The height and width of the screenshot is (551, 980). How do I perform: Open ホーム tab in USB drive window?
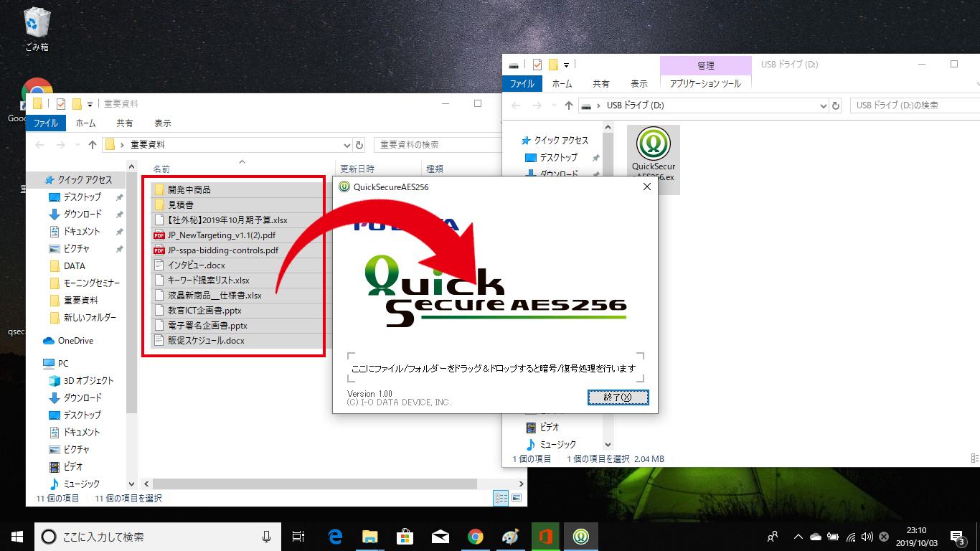(562, 84)
